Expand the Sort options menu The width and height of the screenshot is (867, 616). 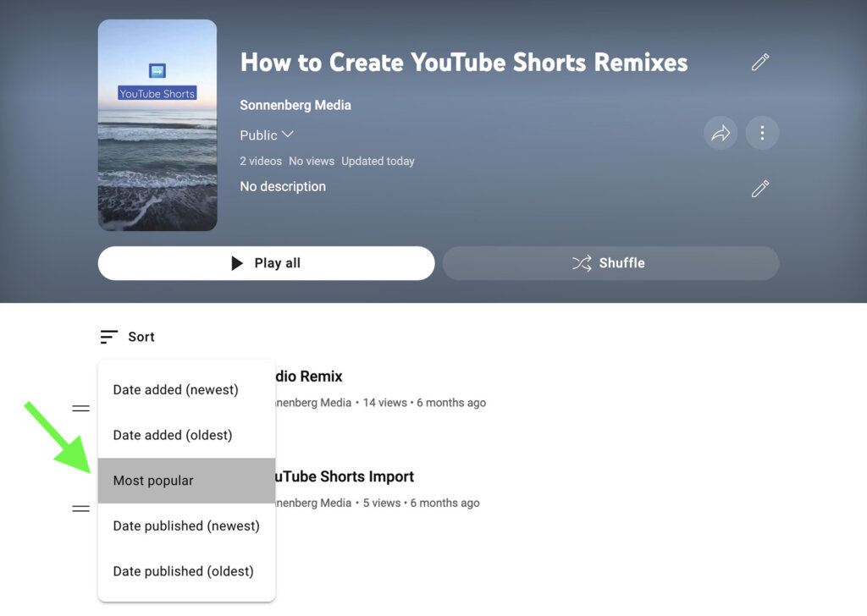pyautogui.click(x=127, y=336)
